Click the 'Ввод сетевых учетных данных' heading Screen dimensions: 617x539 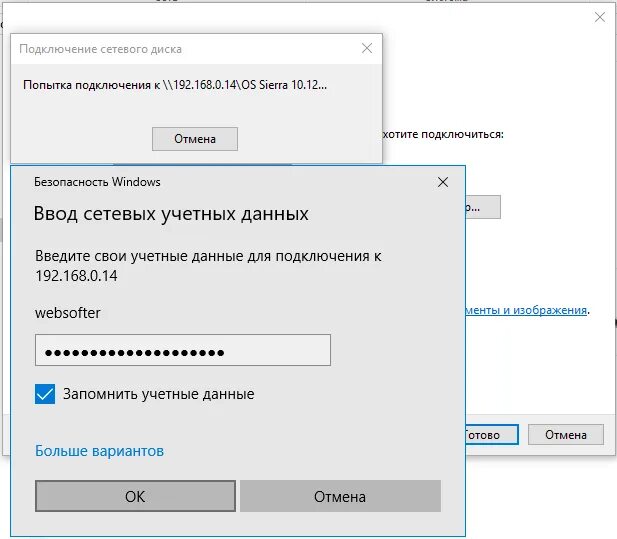tap(171, 214)
